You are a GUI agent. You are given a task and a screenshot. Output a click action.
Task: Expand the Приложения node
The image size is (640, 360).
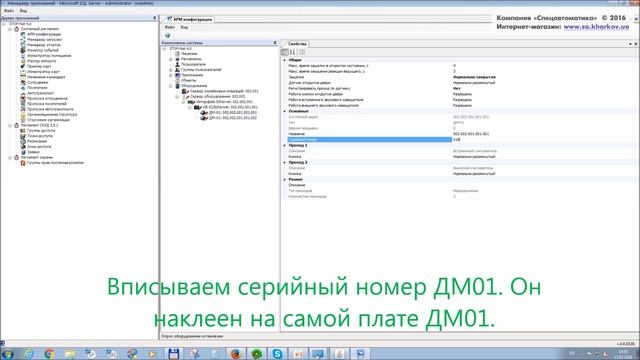(171, 75)
